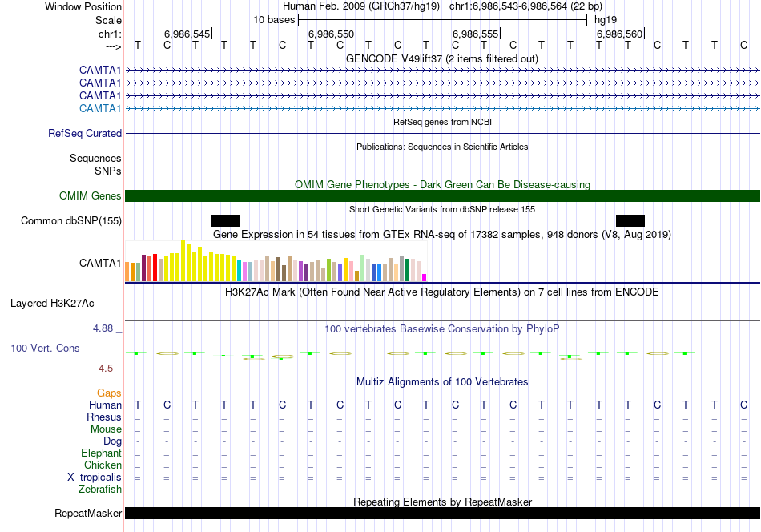761x532 pixels.
Task: Click the chr1: ruler label
Action: coord(110,34)
